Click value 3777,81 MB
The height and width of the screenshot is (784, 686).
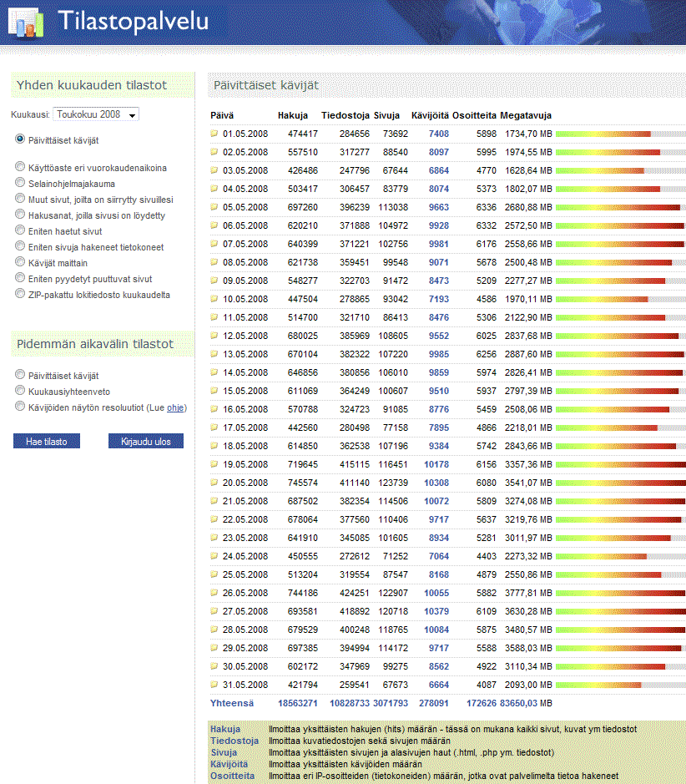tap(528, 593)
